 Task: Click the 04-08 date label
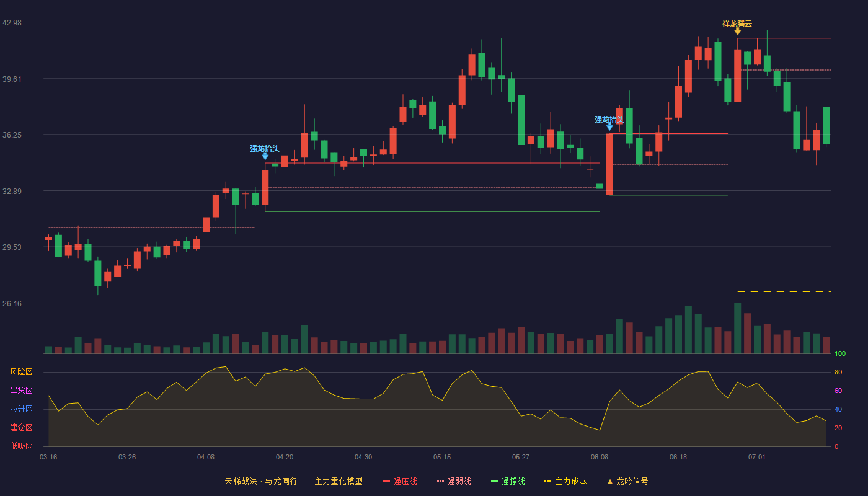tap(206, 457)
